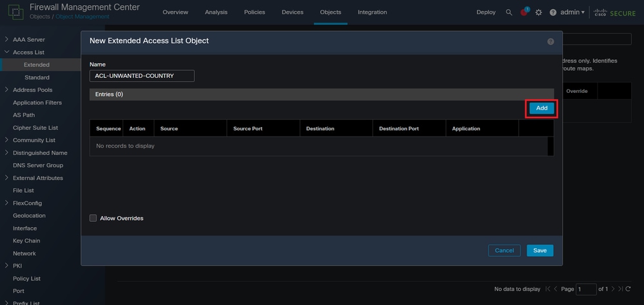
Task: Go to next page arrow
Action: pyautogui.click(x=613, y=289)
